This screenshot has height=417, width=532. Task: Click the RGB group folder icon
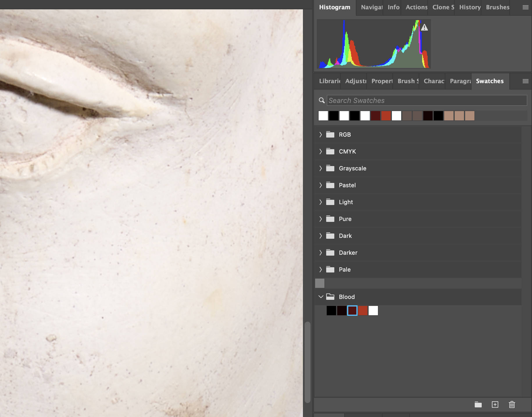point(330,134)
